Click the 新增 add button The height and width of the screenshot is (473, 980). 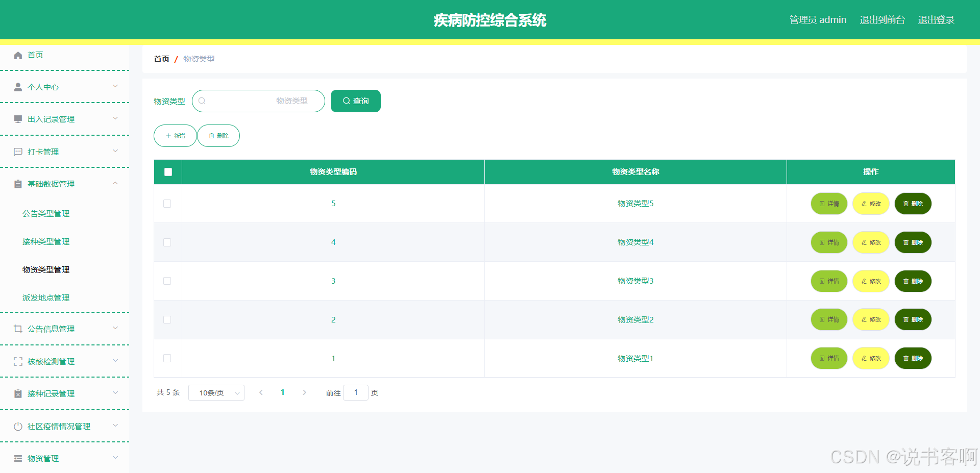pyautogui.click(x=175, y=136)
